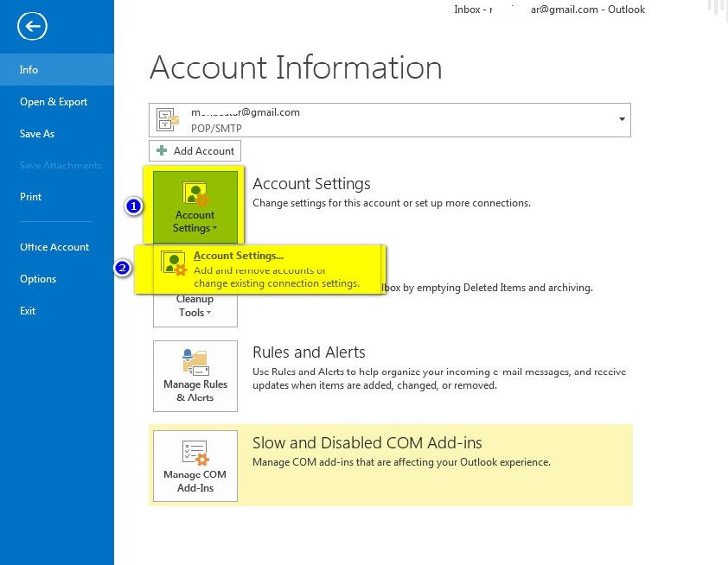
Task: Click 'Change settings for this account' description
Action: [x=392, y=203]
